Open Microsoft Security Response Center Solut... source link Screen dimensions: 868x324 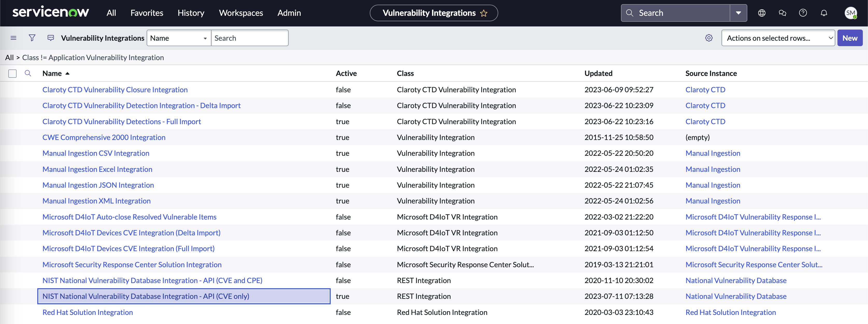click(x=754, y=264)
